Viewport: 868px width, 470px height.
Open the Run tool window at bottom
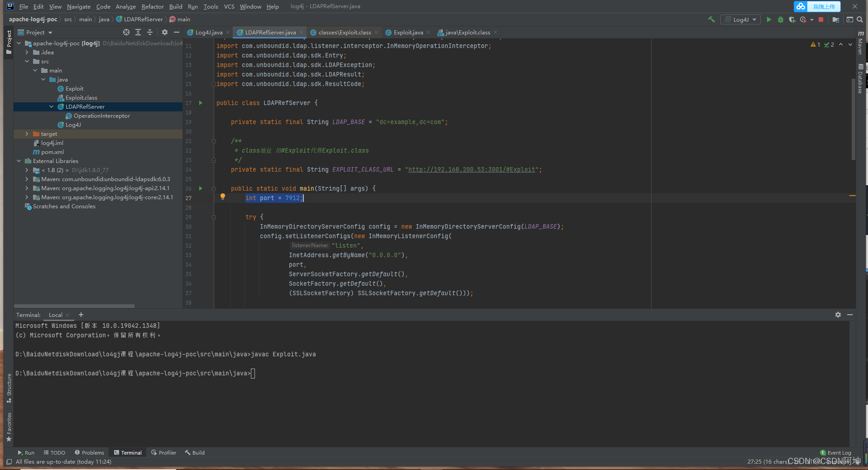coord(26,453)
